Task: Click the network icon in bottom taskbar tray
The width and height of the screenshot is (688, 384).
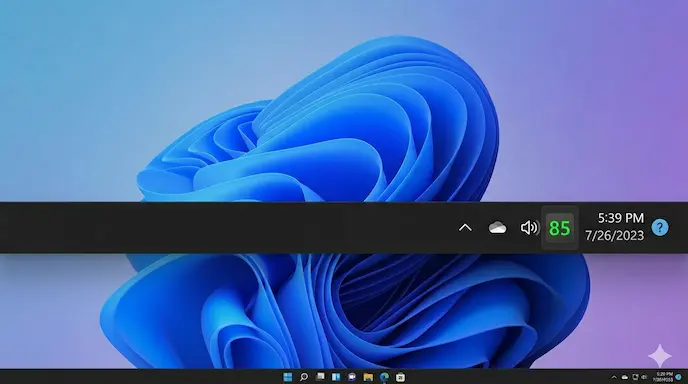Action: pyautogui.click(x=635, y=377)
